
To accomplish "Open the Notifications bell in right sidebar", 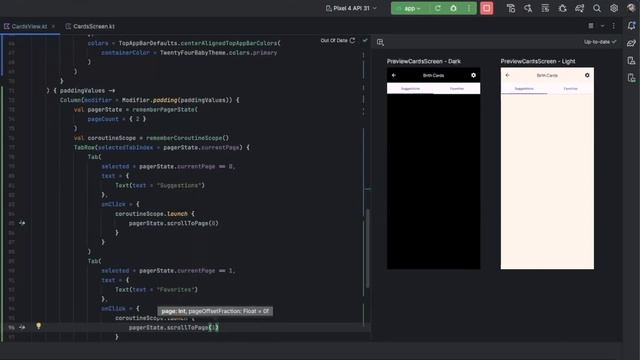I will tap(631, 26).
